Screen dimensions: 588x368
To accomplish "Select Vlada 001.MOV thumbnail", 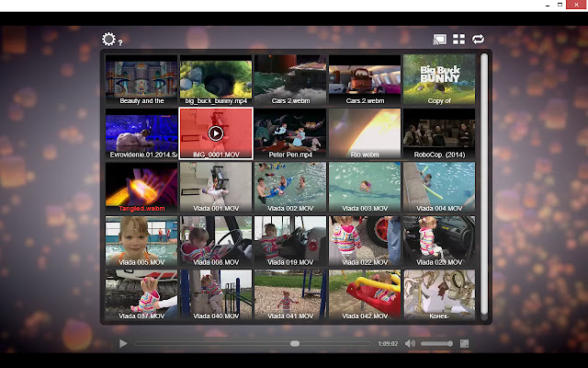I will pyautogui.click(x=216, y=188).
